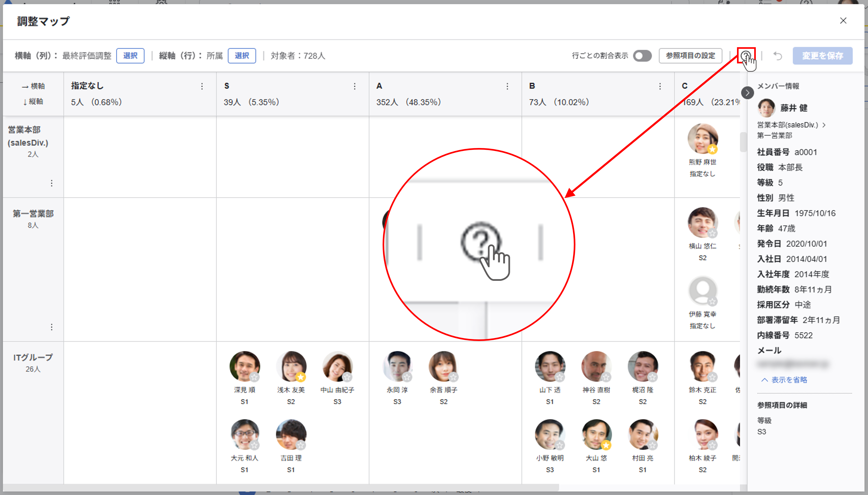This screenshot has width=868, height=495.
Task: Collapse the メンバー情報 side panel arrow
Action: pos(747,93)
